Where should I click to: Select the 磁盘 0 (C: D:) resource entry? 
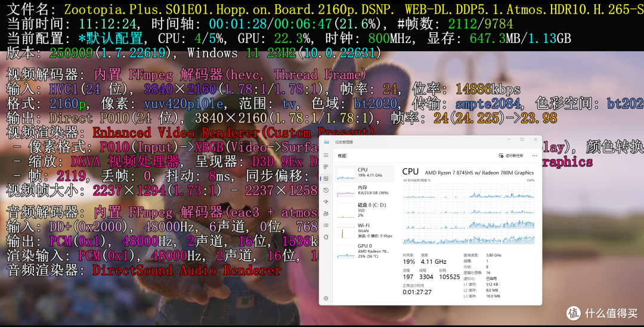365,210
